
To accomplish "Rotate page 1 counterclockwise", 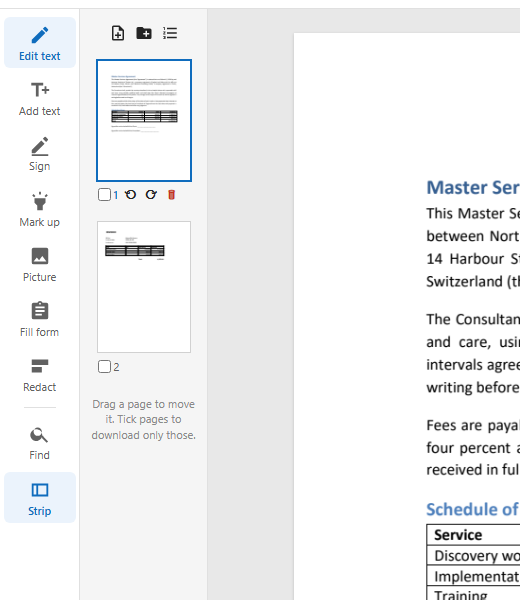I will [130, 195].
